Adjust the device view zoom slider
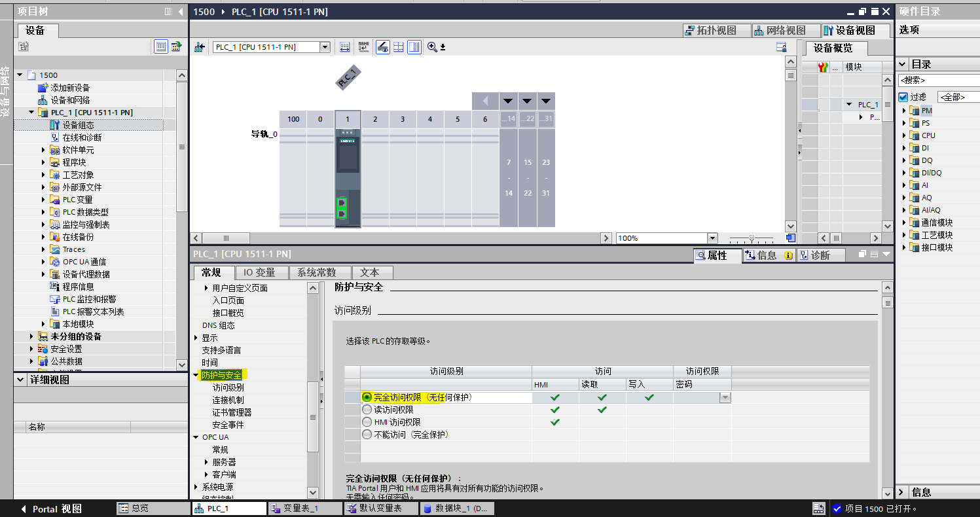 (x=752, y=238)
